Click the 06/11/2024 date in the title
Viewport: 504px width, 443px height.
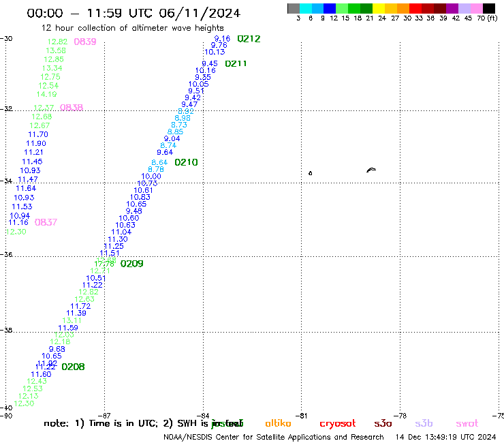click(200, 13)
